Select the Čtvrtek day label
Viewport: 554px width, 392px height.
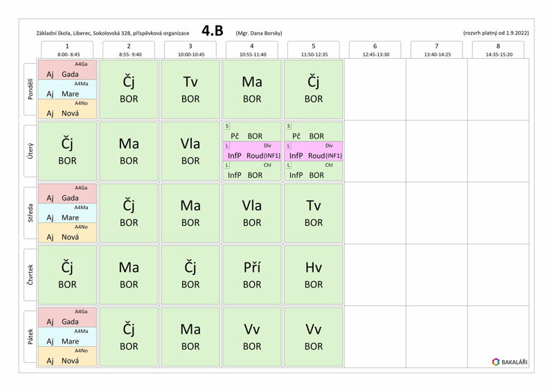pyautogui.click(x=30, y=276)
